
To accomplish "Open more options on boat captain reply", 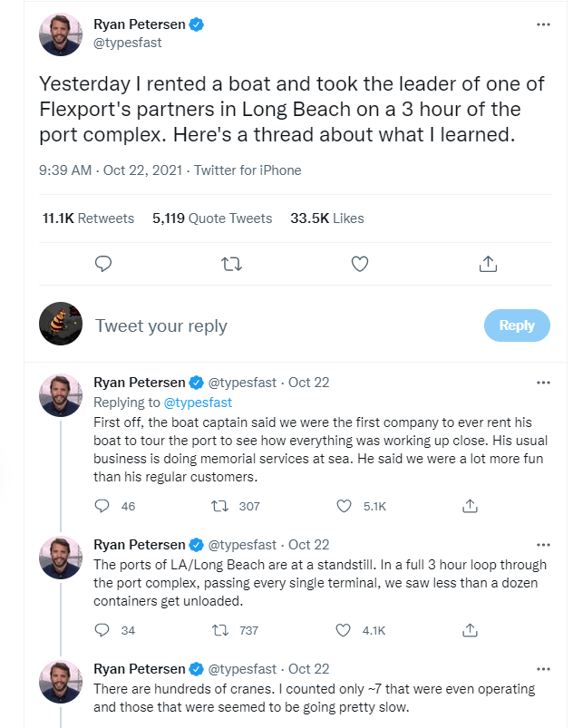I will click(543, 383).
